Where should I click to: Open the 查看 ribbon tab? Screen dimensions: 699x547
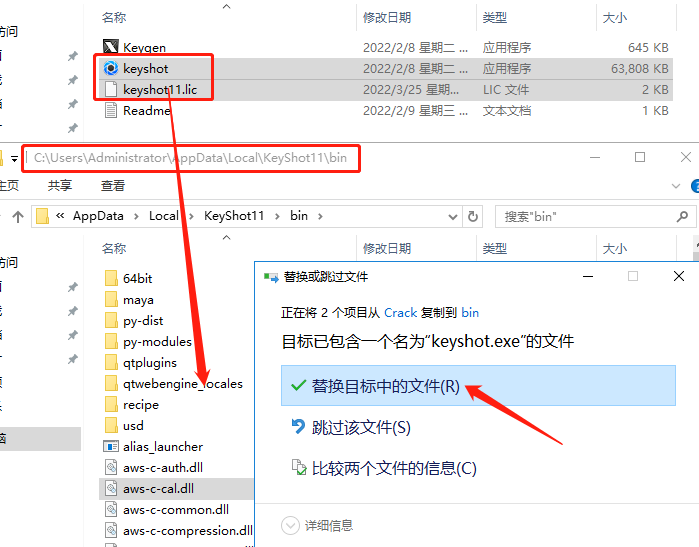click(113, 185)
